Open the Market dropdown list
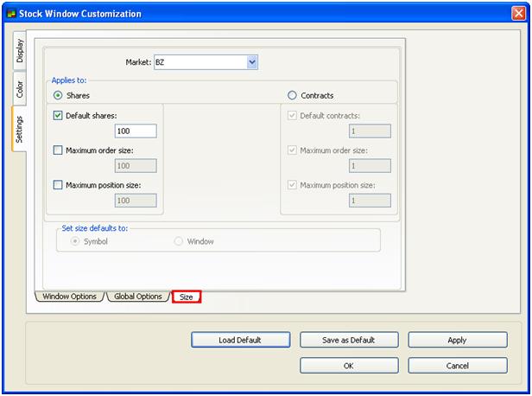 pos(252,62)
